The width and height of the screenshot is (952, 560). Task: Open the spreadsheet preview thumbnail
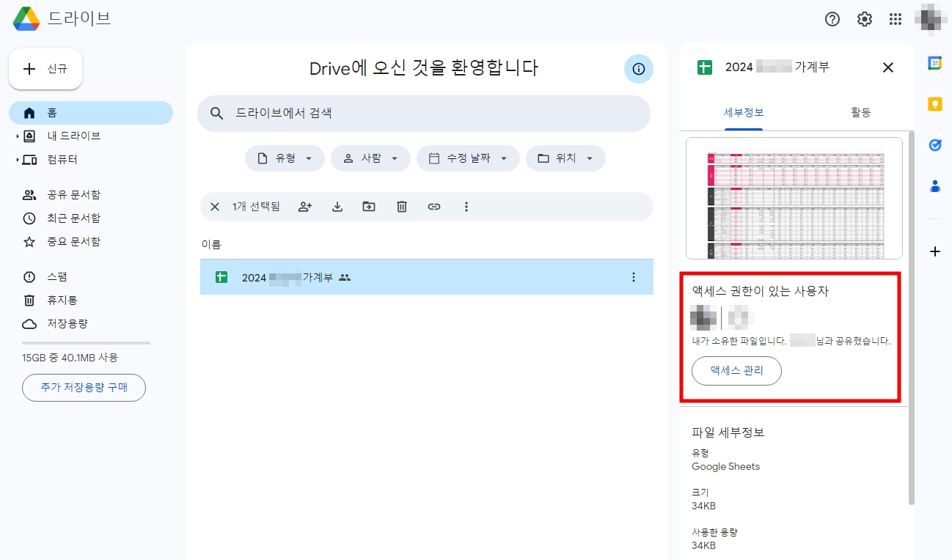tap(793, 198)
